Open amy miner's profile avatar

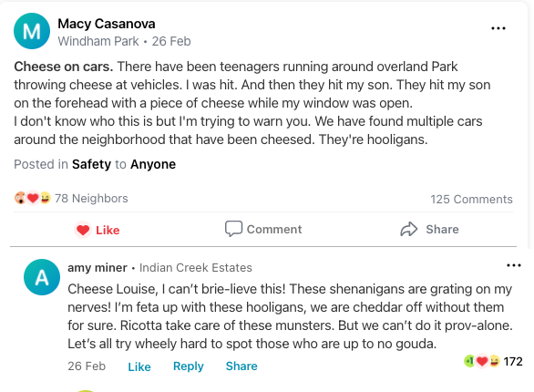(x=42, y=277)
